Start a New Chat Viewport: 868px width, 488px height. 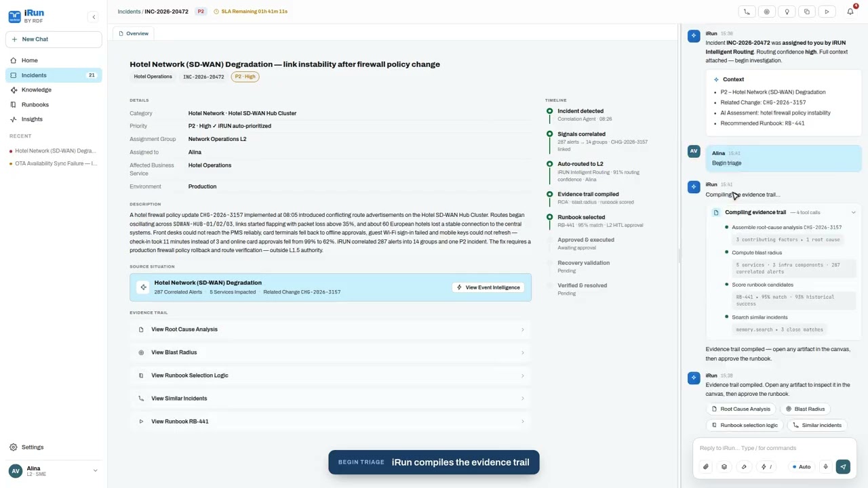(54, 39)
